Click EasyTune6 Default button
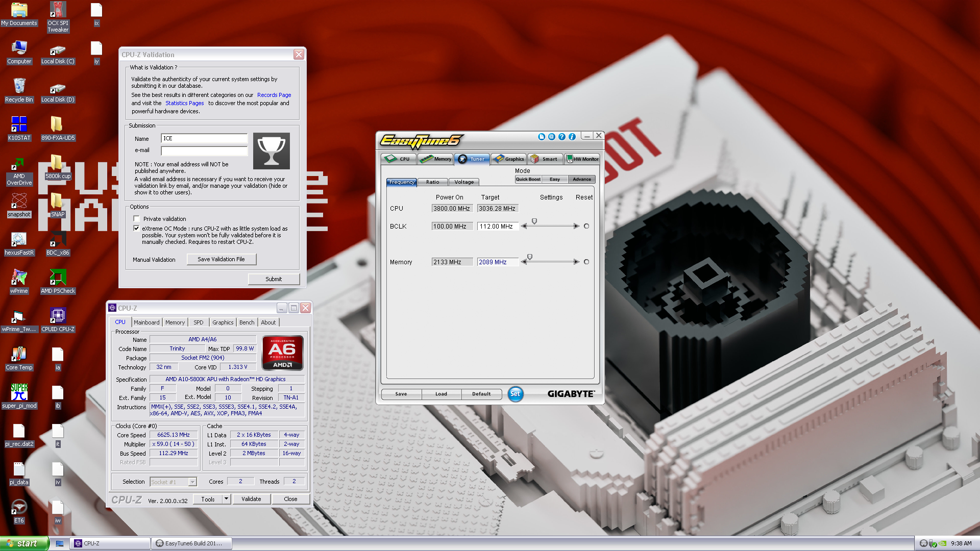This screenshot has height=551, width=980. pos(481,394)
